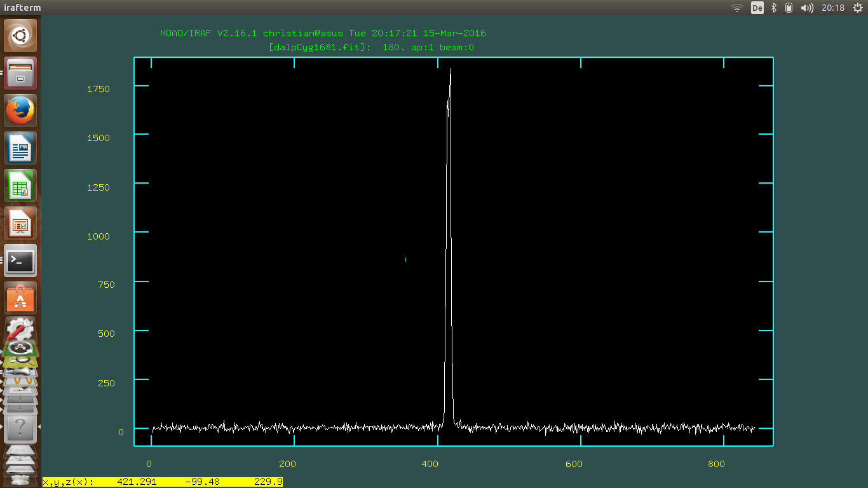
Task: Launch Firefox web browser
Action: pos(21,111)
